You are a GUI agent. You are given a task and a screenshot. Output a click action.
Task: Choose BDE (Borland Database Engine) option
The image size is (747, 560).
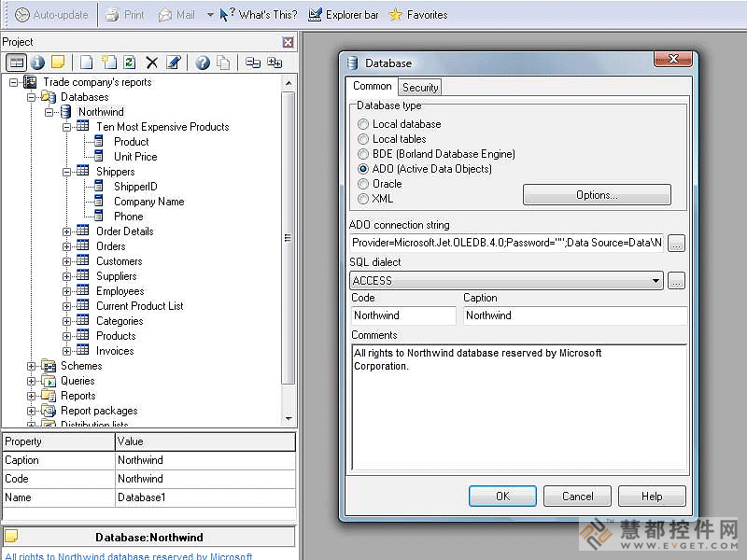coord(363,154)
